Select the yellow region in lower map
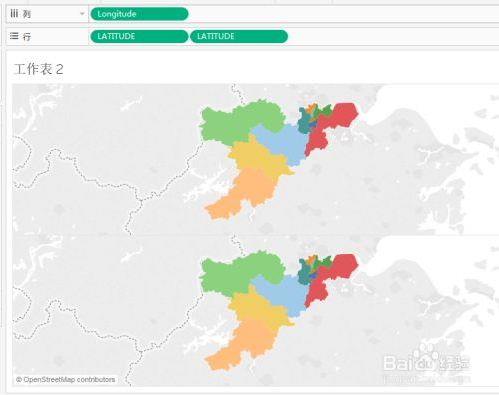This screenshot has width=499, height=395. coord(257,309)
